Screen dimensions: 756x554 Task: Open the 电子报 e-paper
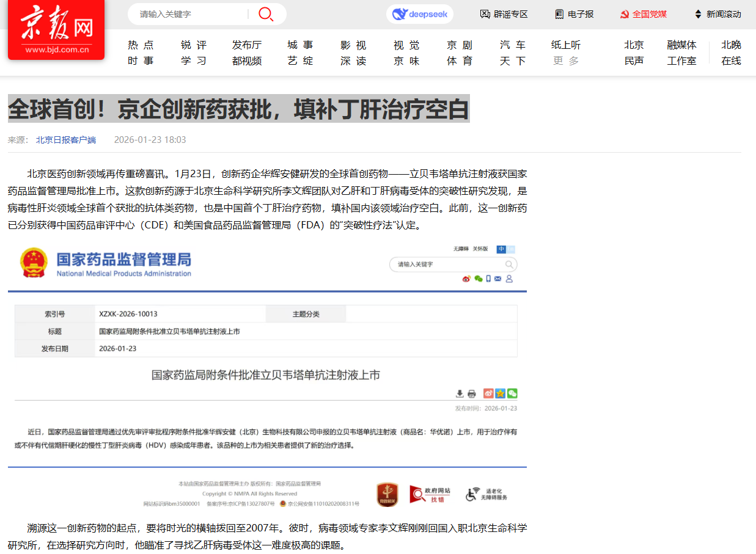click(x=574, y=14)
